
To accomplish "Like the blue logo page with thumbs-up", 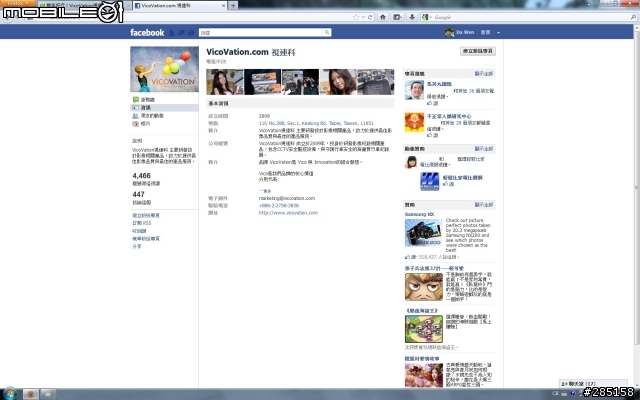I will [448, 184].
